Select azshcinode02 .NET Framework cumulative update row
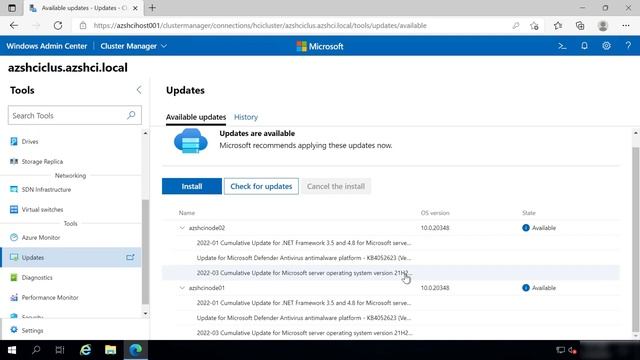640x360 pixels. tap(391, 243)
